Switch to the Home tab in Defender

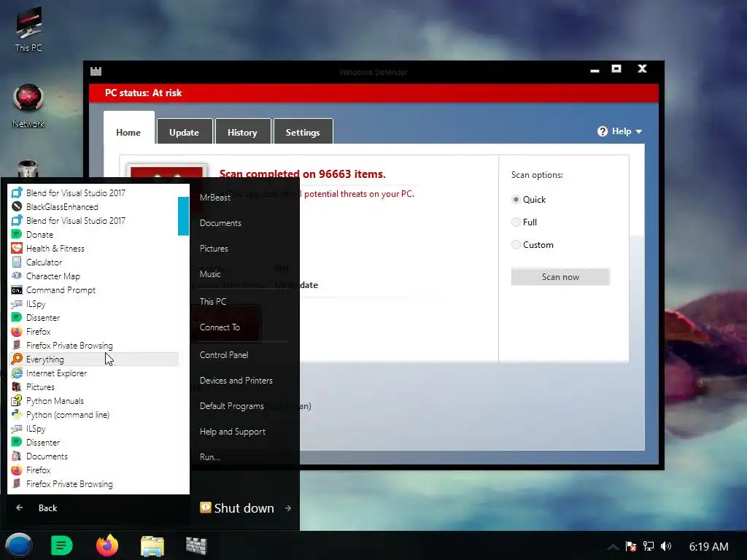[128, 128]
